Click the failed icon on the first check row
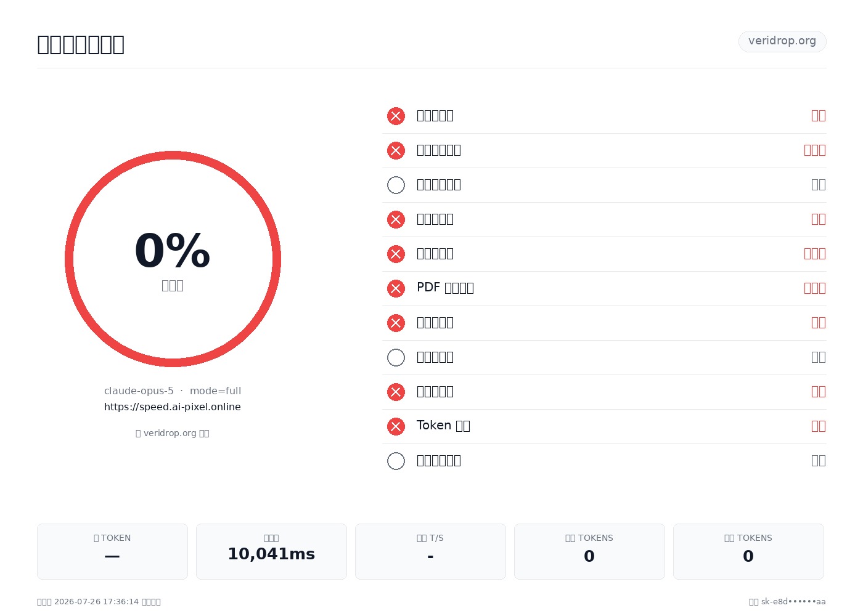The width and height of the screenshot is (863, 616). (396, 116)
